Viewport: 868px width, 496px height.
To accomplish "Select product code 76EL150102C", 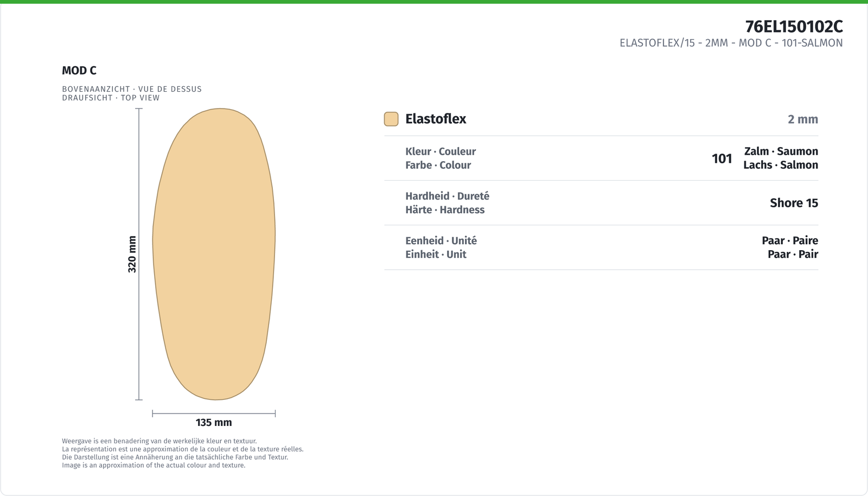I will click(794, 27).
